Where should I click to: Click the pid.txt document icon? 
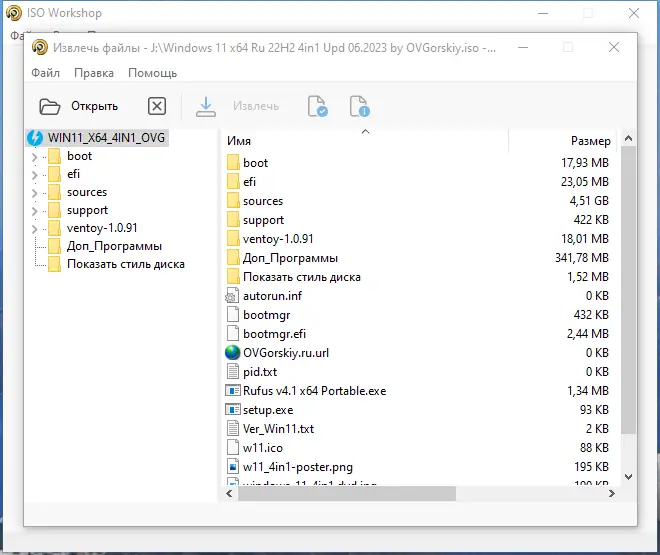click(x=233, y=372)
